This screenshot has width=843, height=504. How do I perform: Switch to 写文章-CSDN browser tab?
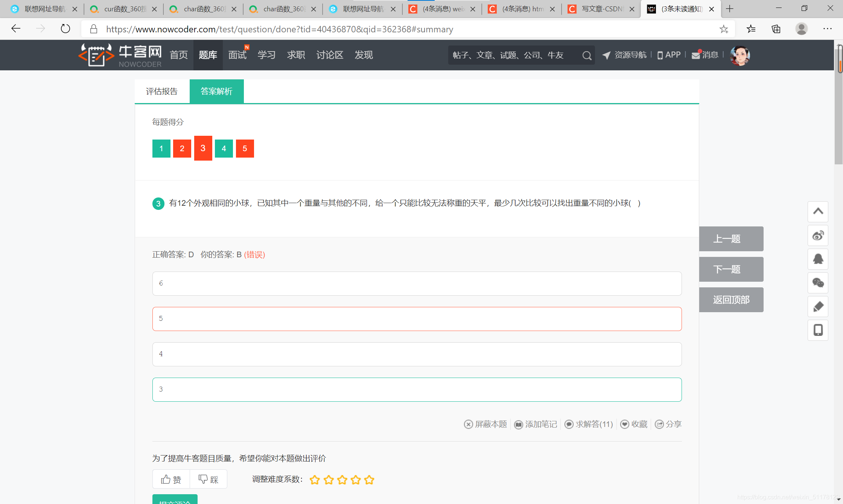pyautogui.click(x=601, y=9)
